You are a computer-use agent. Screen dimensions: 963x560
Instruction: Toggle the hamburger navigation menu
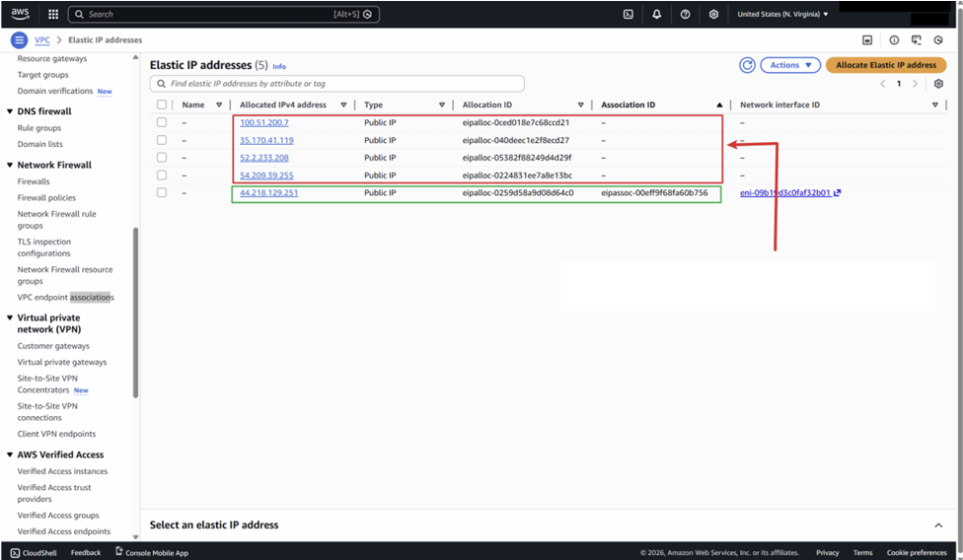[19, 40]
